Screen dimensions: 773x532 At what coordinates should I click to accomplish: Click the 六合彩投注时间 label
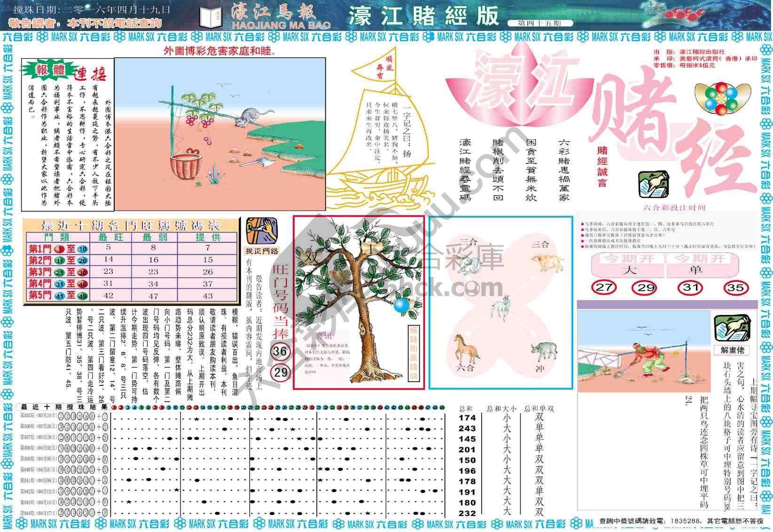point(674,208)
